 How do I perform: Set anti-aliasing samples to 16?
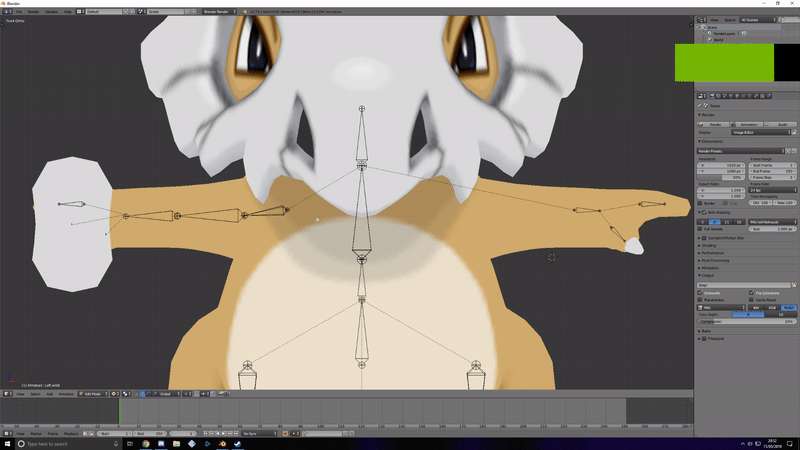(x=740, y=222)
